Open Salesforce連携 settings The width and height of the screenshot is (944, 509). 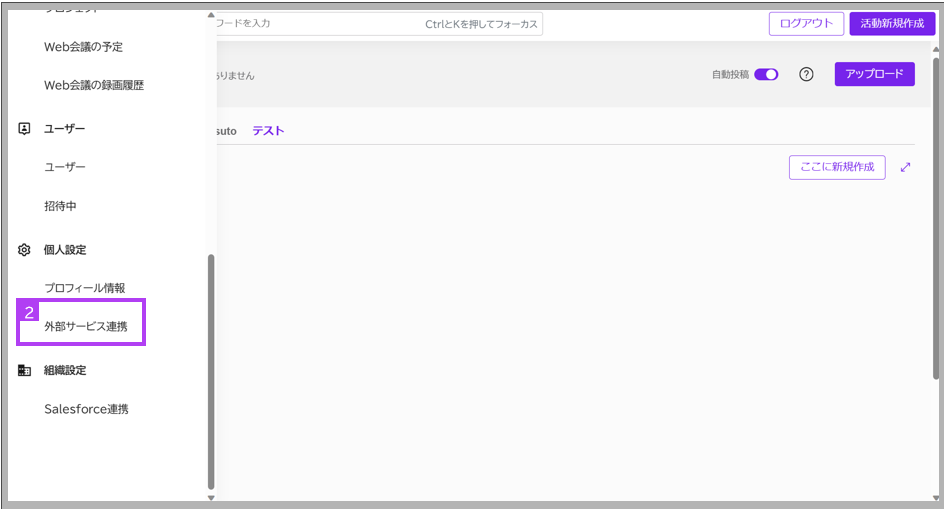[x=86, y=409]
